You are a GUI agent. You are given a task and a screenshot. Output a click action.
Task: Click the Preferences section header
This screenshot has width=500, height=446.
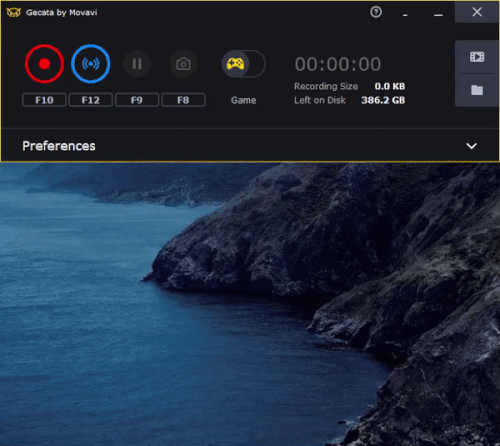[250, 146]
